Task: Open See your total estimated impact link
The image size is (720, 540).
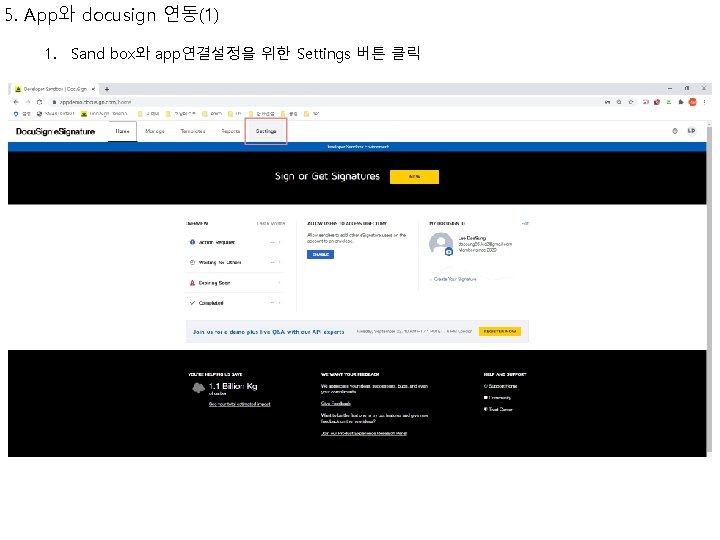Action: (239, 404)
